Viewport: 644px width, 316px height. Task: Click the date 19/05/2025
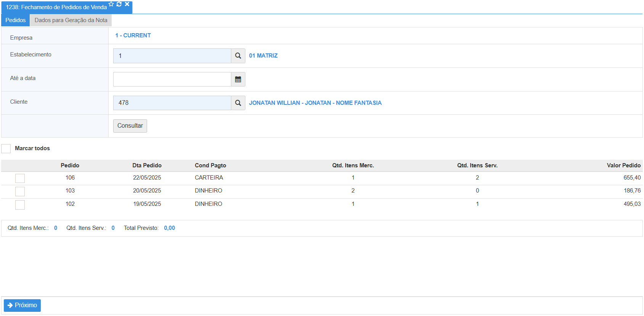click(147, 204)
